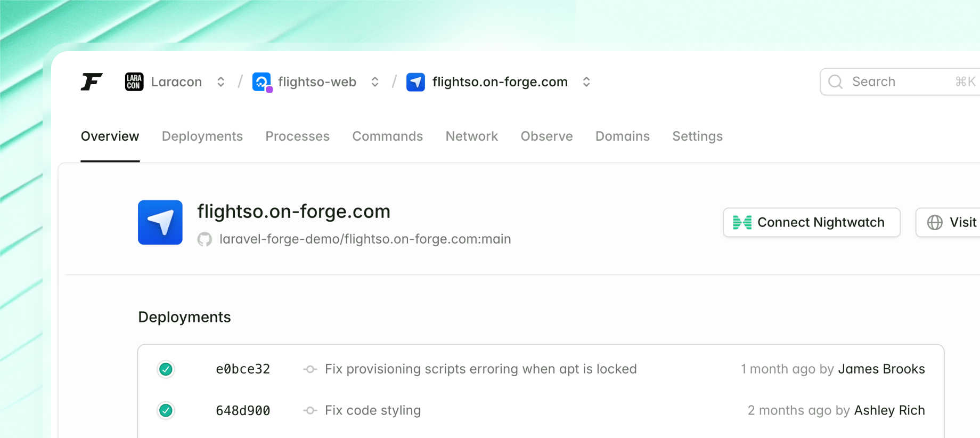Click the Visit button
Viewport: 980px width, 438px height.
click(x=951, y=222)
